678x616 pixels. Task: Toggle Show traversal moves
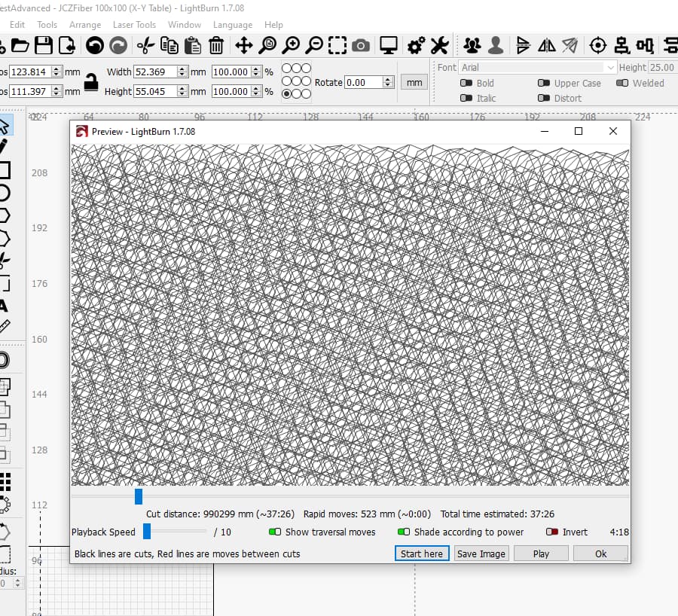pyautogui.click(x=276, y=532)
